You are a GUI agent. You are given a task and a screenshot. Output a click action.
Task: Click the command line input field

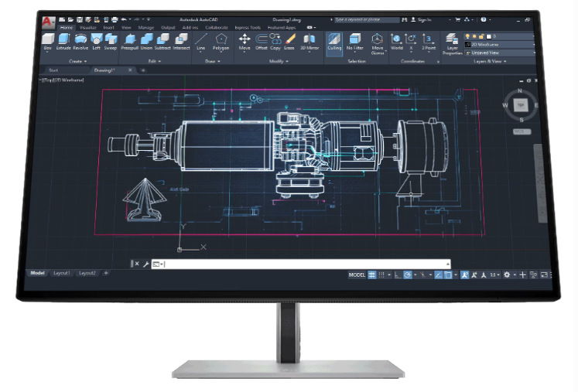[x=302, y=264]
